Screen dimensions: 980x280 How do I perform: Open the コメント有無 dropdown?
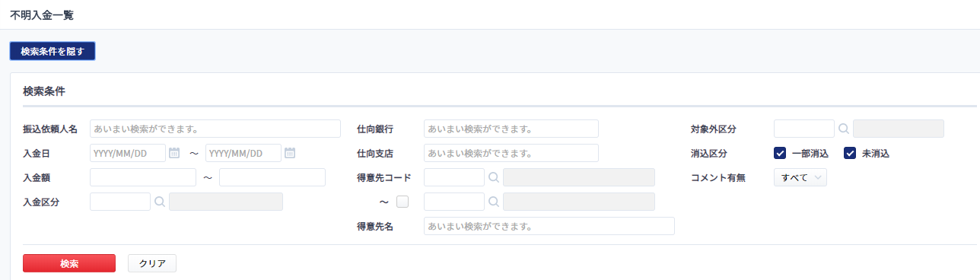pos(800,177)
